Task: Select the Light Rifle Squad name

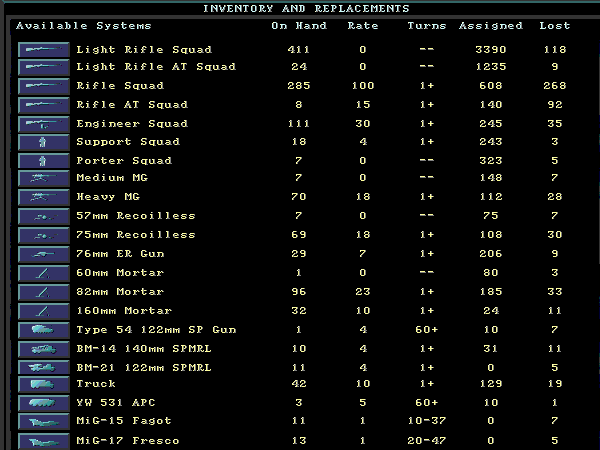Action: coord(144,50)
